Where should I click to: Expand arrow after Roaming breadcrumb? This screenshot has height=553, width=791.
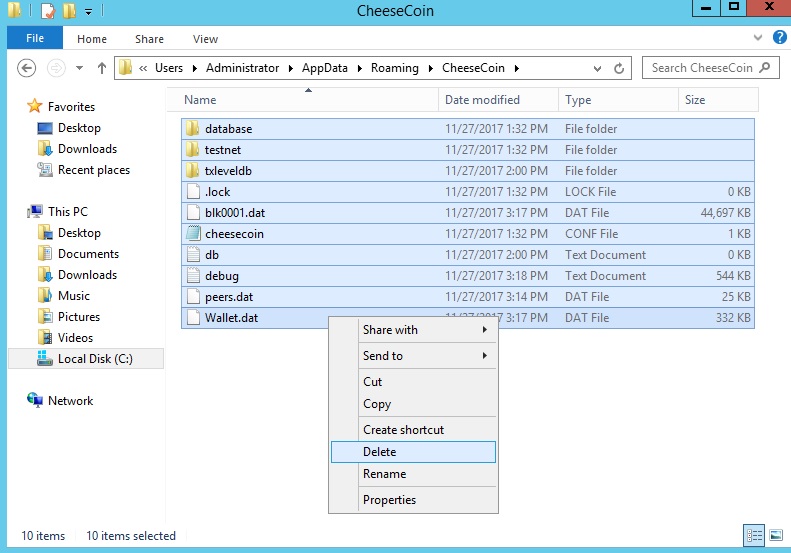point(431,68)
